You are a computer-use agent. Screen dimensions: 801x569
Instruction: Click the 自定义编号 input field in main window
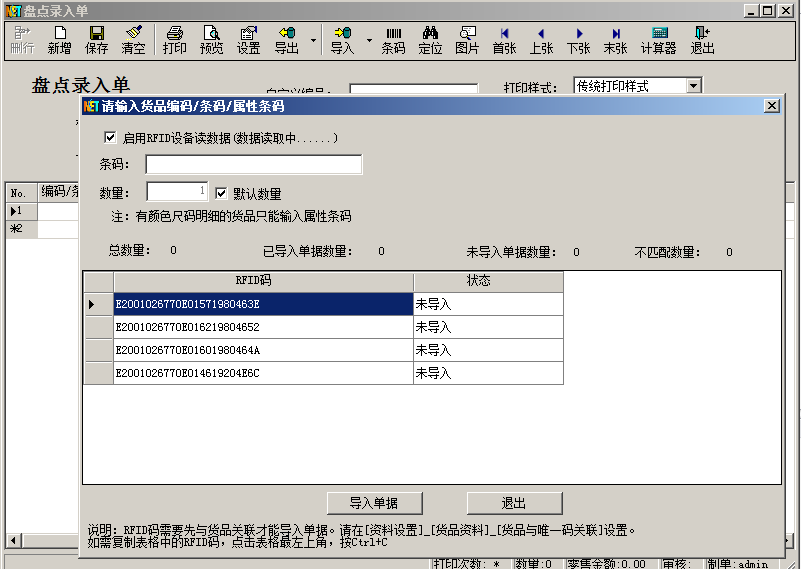pyautogui.click(x=414, y=89)
